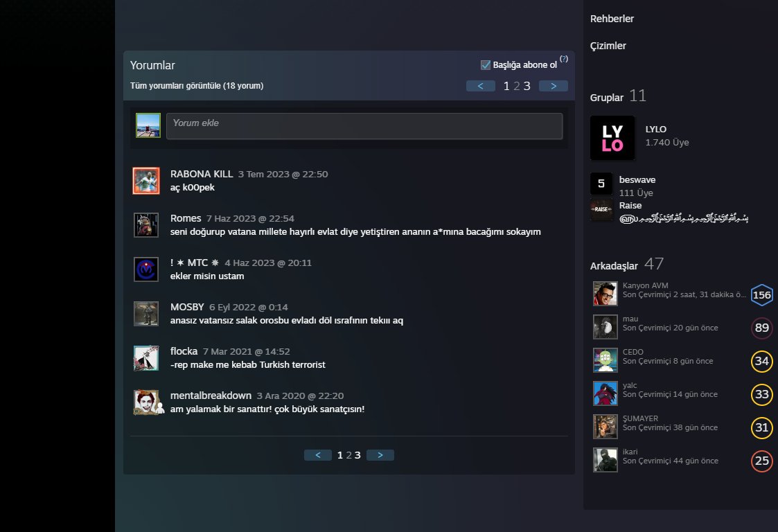
Task: Click the ikari friend name
Action: (x=630, y=452)
